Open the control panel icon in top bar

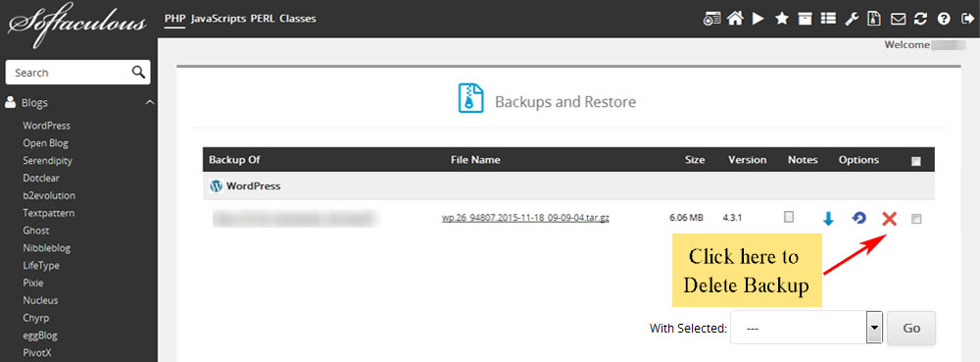click(x=711, y=20)
